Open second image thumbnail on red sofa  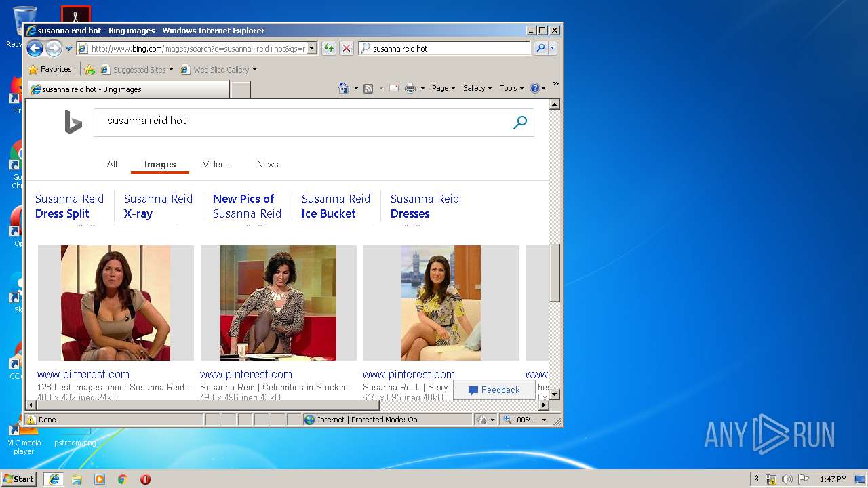click(278, 303)
